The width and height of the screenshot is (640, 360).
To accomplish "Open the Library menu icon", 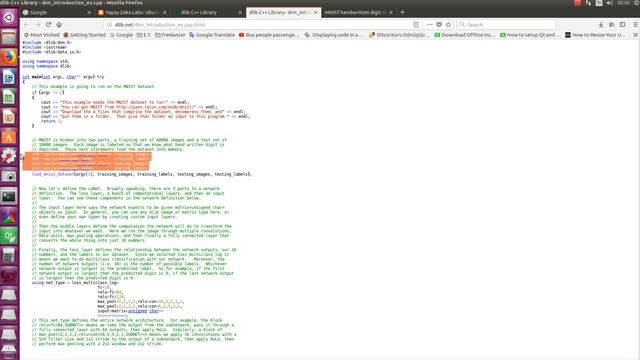I will coord(612,24).
